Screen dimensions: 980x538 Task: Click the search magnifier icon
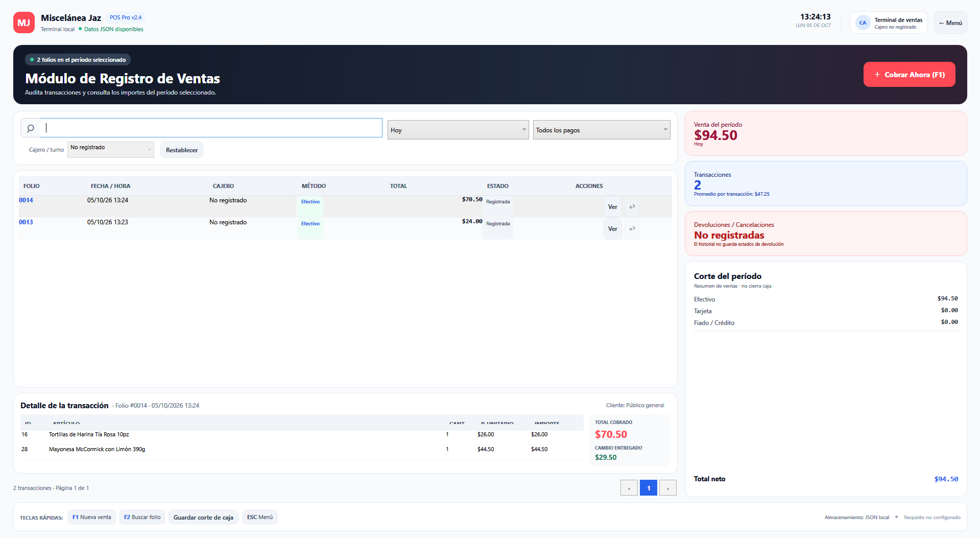click(31, 128)
